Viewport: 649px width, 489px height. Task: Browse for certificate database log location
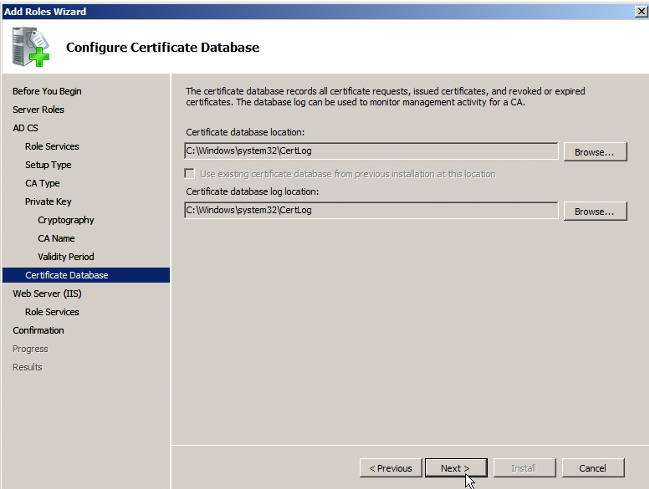[x=595, y=211]
